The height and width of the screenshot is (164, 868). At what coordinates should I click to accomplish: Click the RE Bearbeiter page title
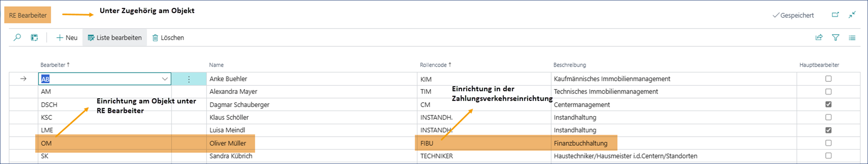coord(28,15)
